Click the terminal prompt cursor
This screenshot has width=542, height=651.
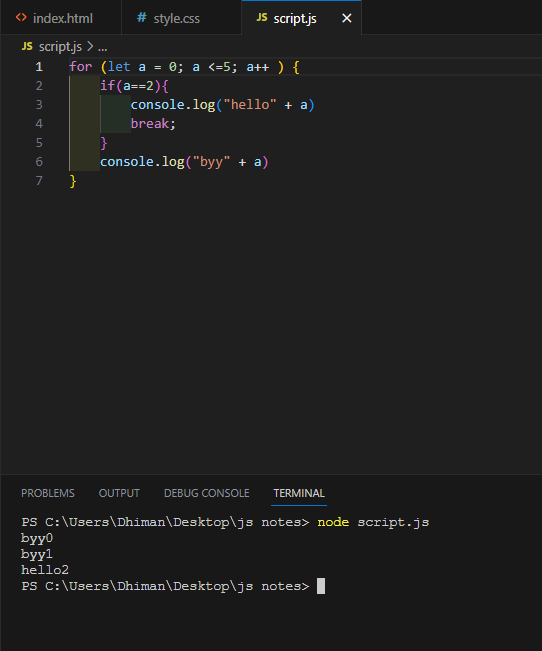tap(321, 586)
